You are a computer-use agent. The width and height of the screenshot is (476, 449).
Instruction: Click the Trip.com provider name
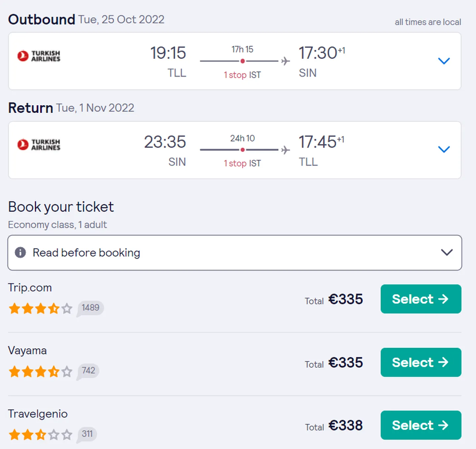30,288
